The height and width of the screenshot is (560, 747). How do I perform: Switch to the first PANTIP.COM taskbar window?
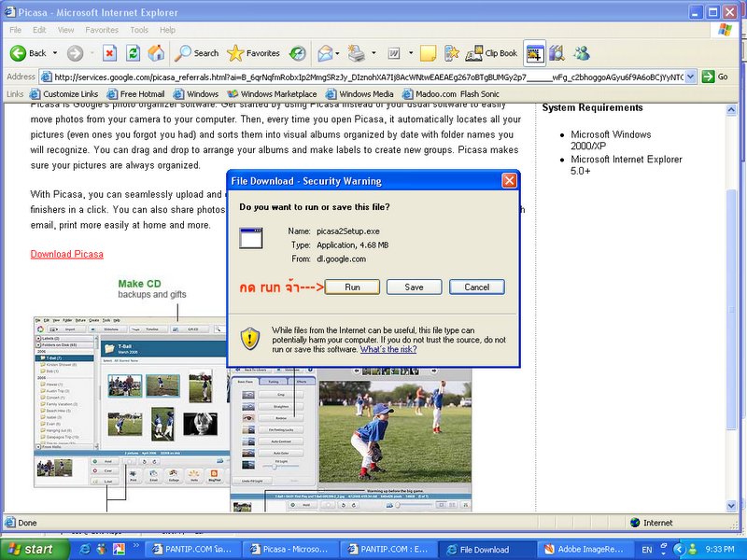pos(193,549)
